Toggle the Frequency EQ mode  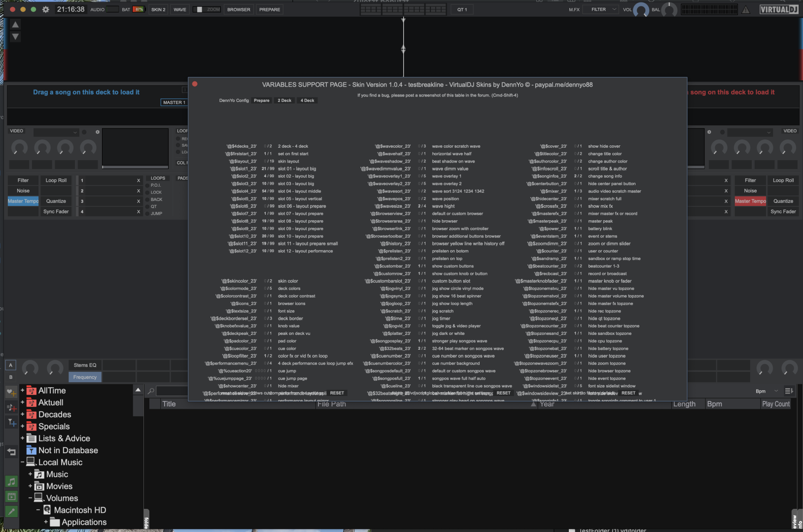(85, 377)
